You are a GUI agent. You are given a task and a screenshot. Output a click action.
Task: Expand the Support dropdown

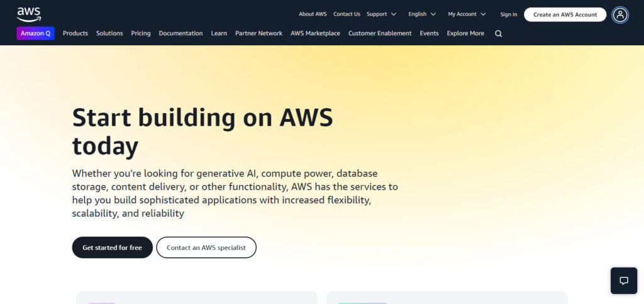coord(382,14)
